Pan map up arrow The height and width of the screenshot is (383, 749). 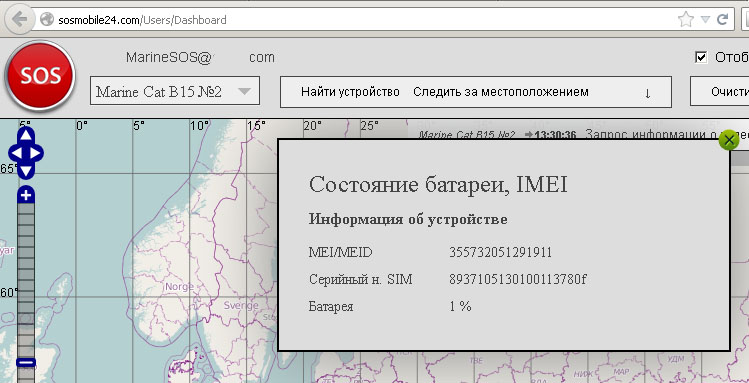[26, 135]
